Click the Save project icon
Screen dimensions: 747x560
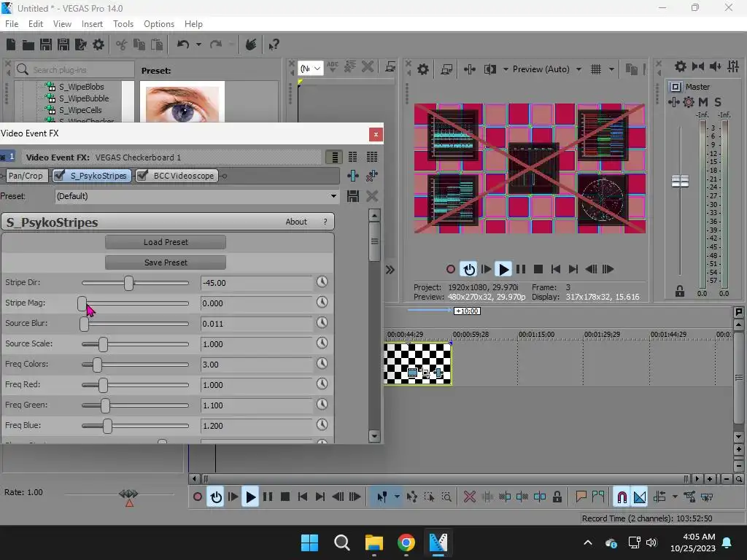pyautogui.click(x=46, y=44)
